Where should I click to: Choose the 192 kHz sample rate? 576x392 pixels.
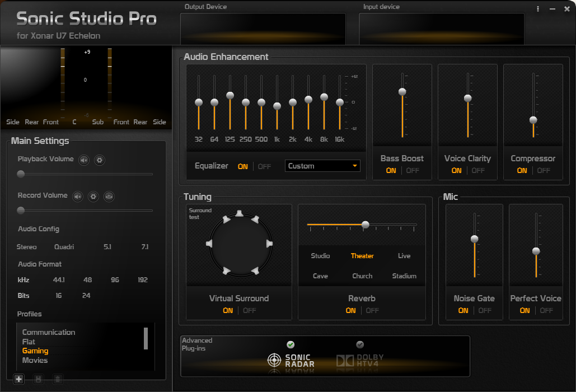pyautogui.click(x=143, y=280)
